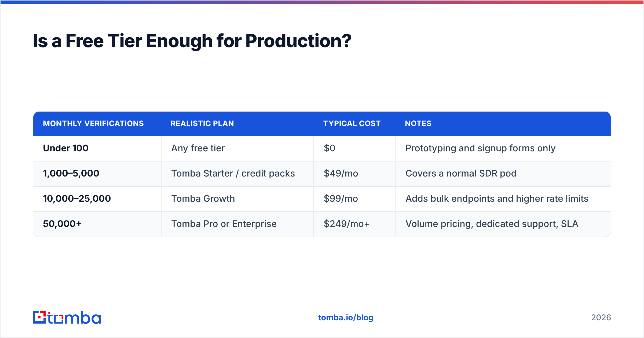Click 'Tomba Pro or Enterprise' cell
This screenshot has height=338, width=644.
237,224
